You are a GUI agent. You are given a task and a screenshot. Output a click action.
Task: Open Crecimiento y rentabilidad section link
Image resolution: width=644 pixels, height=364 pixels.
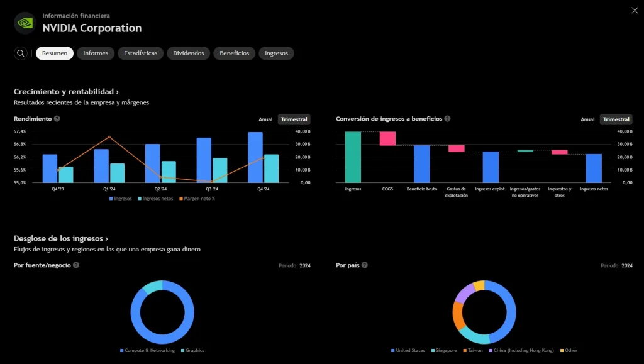click(66, 92)
